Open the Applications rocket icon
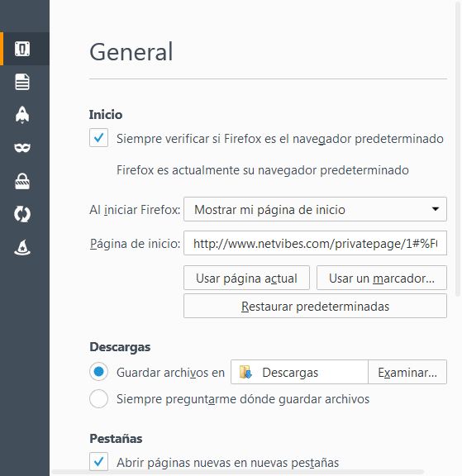 click(x=22, y=115)
